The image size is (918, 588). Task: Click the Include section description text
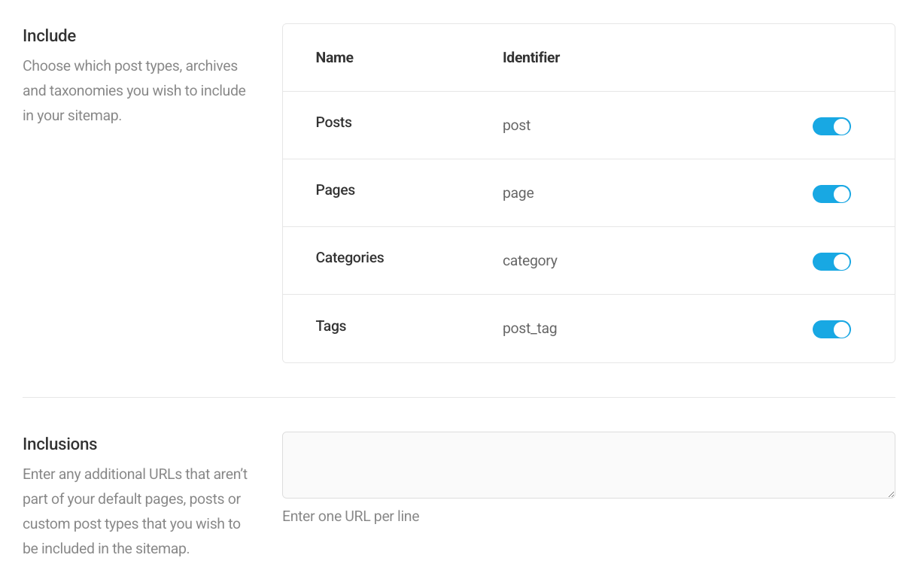coord(134,90)
